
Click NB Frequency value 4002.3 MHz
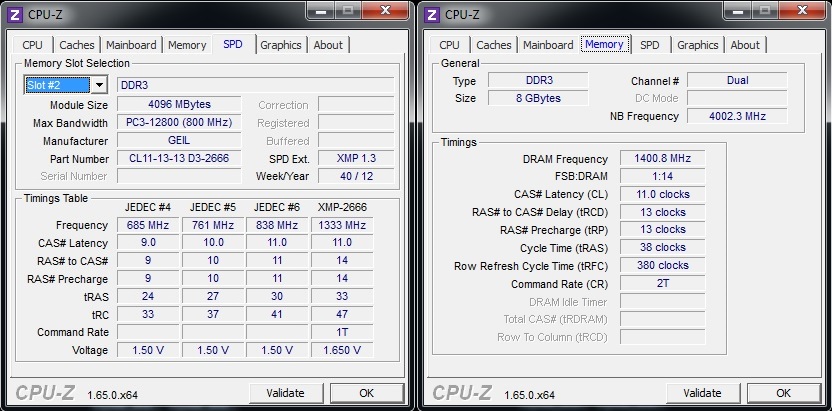[x=738, y=116]
